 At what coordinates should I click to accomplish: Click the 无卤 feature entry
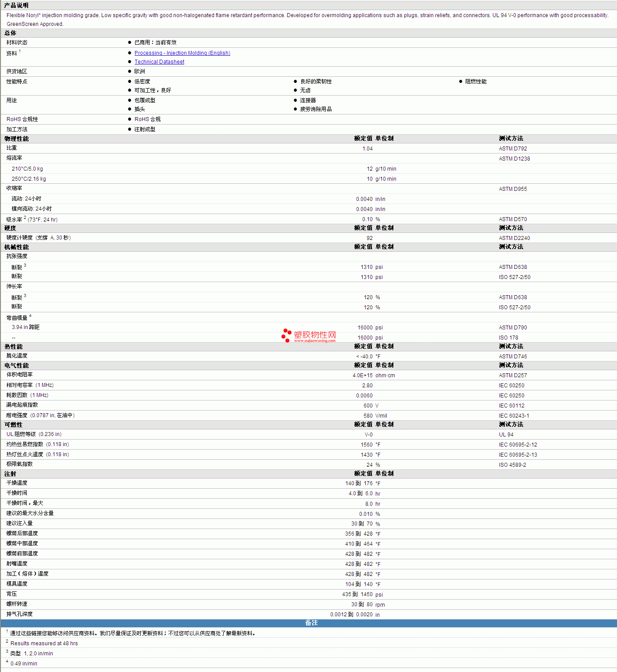(x=305, y=90)
